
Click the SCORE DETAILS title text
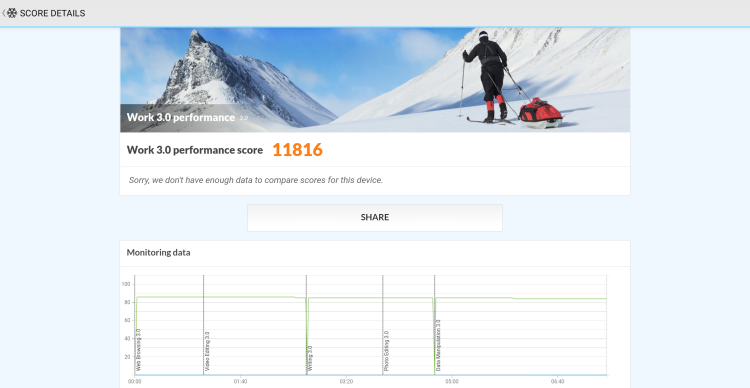pyautogui.click(x=52, y=13)
